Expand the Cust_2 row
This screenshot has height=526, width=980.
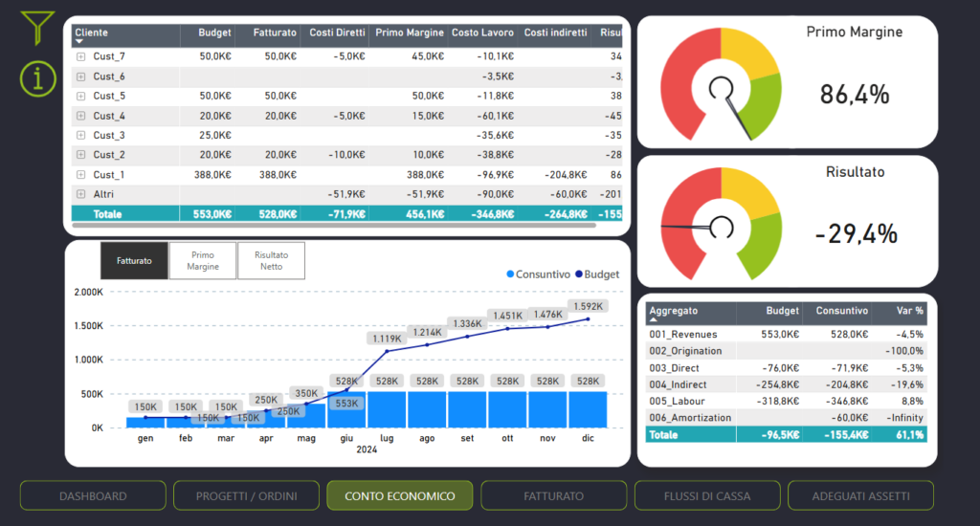[x=80, y=154]
